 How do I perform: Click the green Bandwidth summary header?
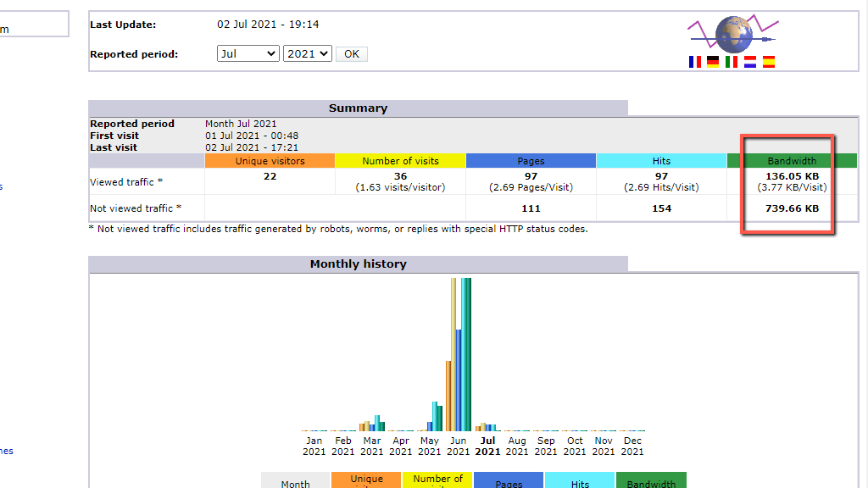coord(792,161)
